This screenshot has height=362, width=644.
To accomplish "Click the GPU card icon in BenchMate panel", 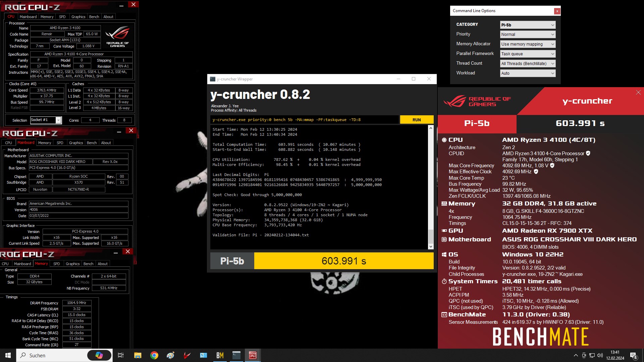I will (444, 231).
